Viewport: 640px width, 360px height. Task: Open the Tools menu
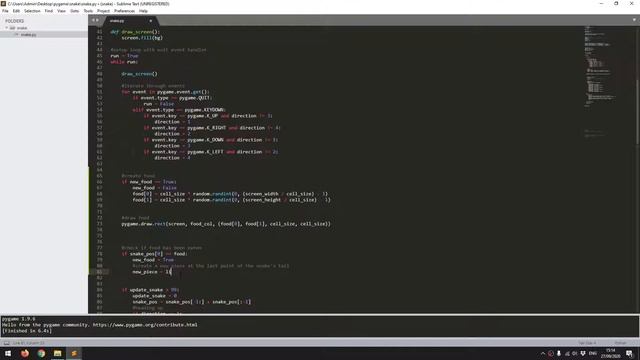(88, 11)
